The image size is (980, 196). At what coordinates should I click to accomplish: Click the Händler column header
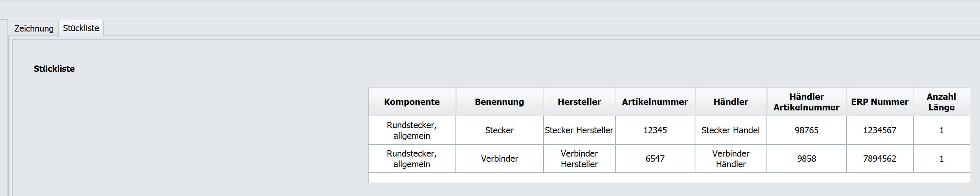pyautogui.click(x=731, y=102)
